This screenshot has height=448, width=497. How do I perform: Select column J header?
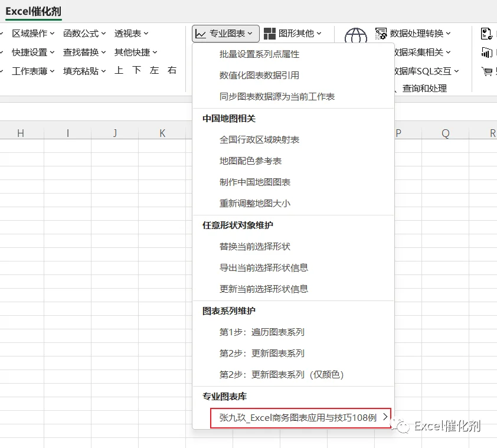(x=115, y=133)
